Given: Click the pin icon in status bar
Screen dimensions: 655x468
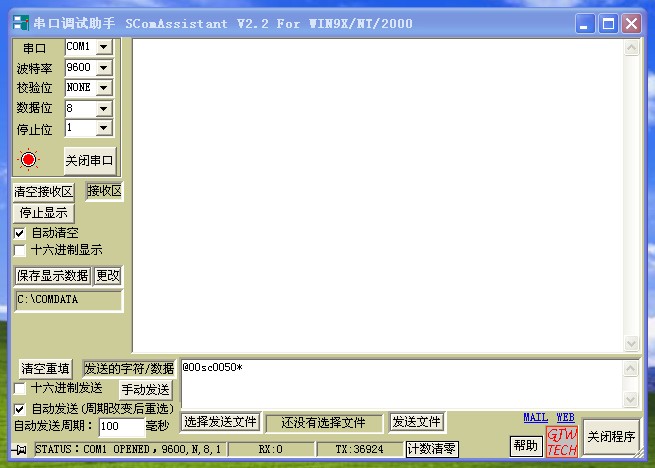Looking at the screenshot, I should pos(20,450).
